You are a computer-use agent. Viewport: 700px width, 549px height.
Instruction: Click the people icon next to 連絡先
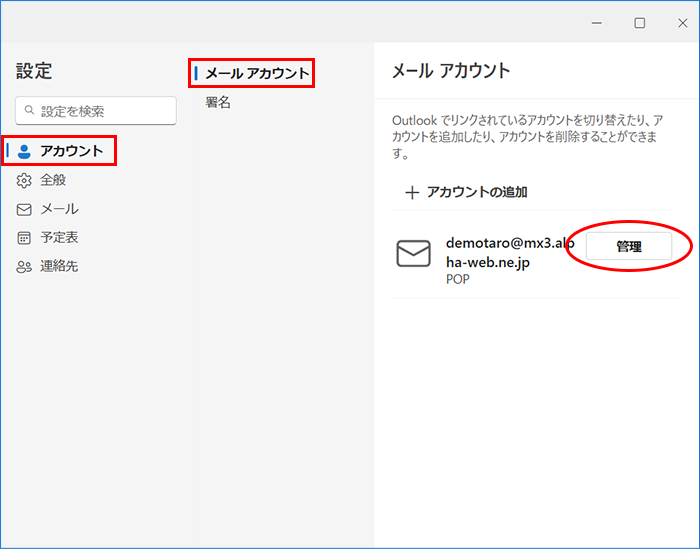pyautogui.click(x=24, y=267)
